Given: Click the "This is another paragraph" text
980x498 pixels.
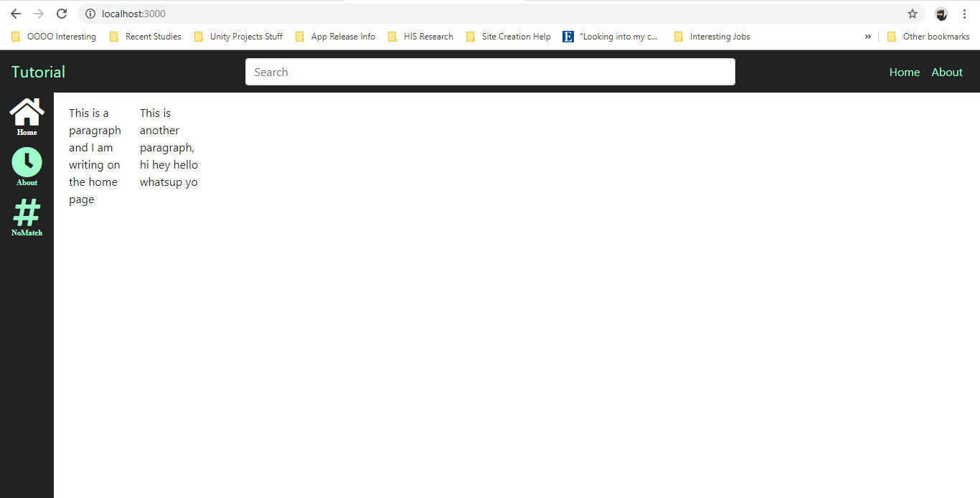Looking at the screenshot, I should point(169,148).
